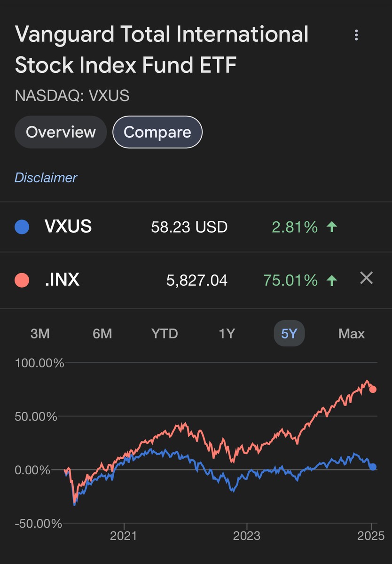The height and width of the screenshot is (564, 392).
Task: Click the green arrow beside 75.01%
Action: (332, 281)
